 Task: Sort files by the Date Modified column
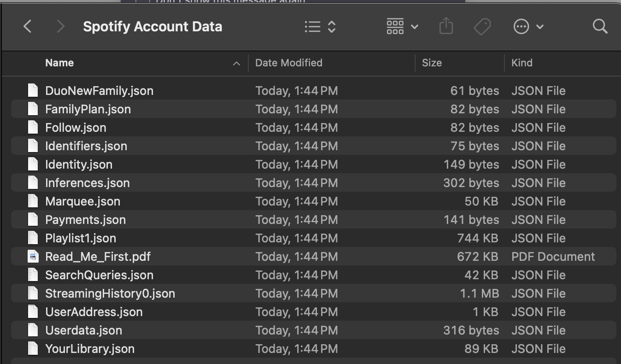(289, 63)
